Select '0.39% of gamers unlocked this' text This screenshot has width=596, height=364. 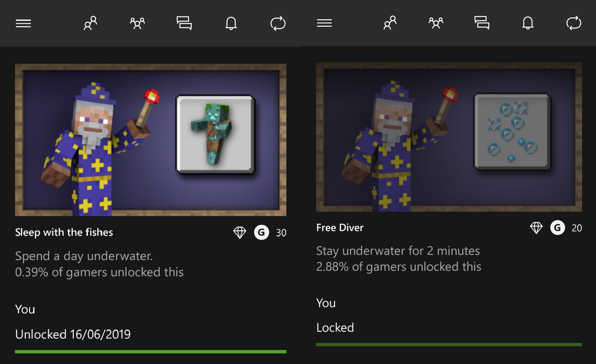pyautogui.click(x=99, y=272)
